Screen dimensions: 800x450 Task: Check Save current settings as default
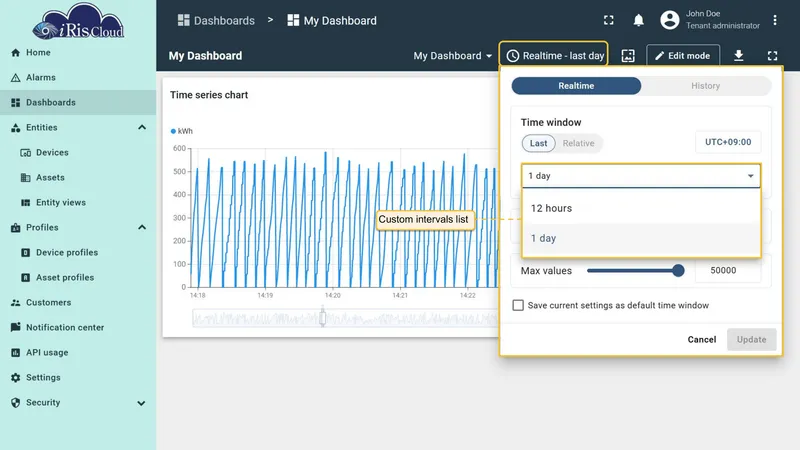click(518, 305)
